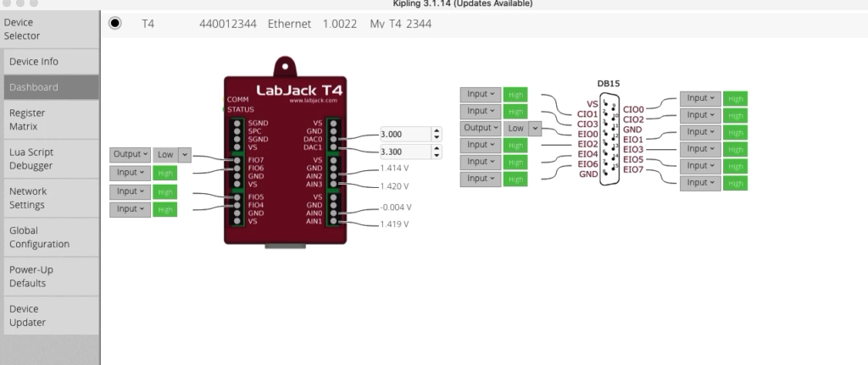Click the EIO2 green High indicator

pyautogui.click(x=515, y=146)
